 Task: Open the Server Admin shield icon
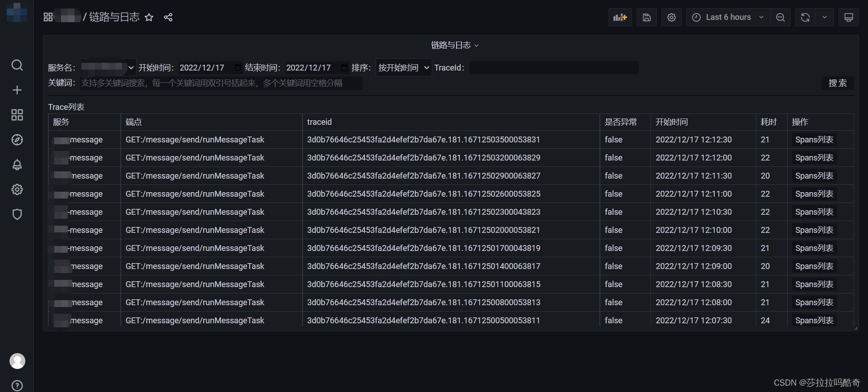[17, 214]
